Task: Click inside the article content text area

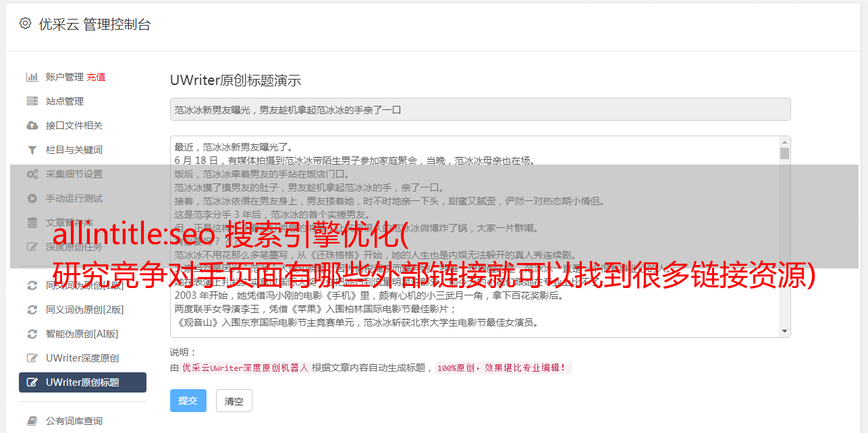Action: click(x=474, y=237)
